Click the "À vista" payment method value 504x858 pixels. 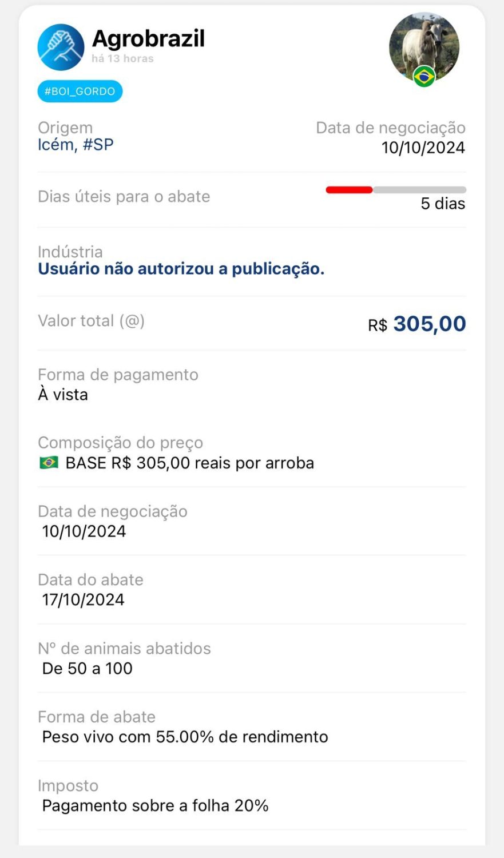click(63, 395)
